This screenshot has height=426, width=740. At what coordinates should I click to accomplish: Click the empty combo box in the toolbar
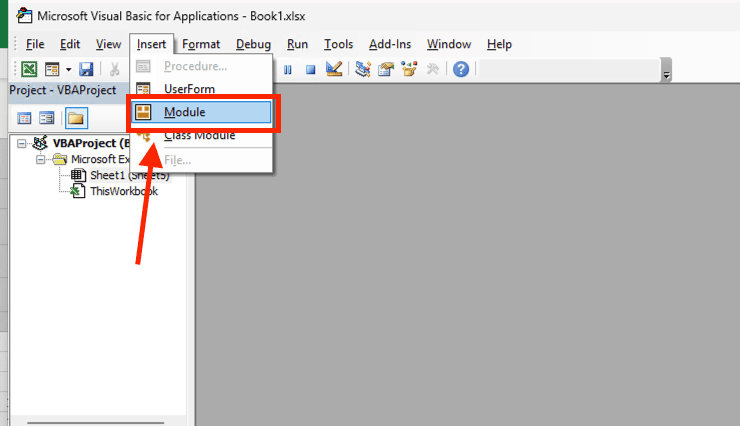[570, 69]
